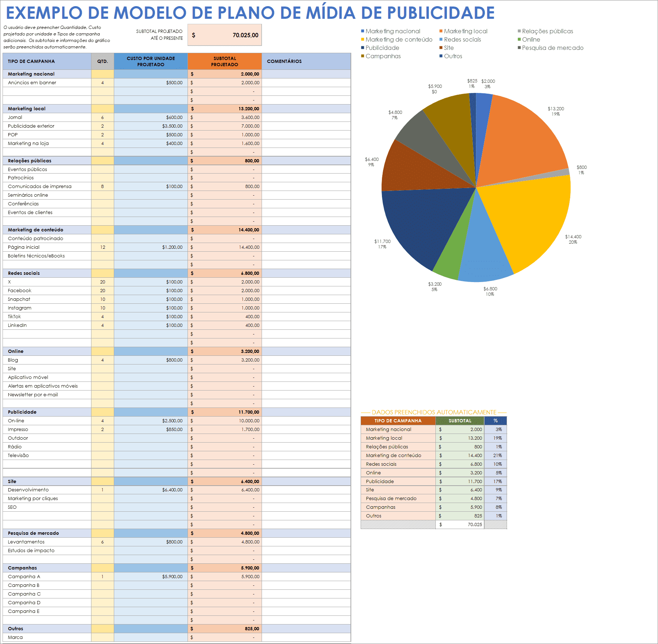658x644 pixels.
Task: Click the Newsletter por e-mail cell
Action: pyautogui.click(x=47, y=394)
